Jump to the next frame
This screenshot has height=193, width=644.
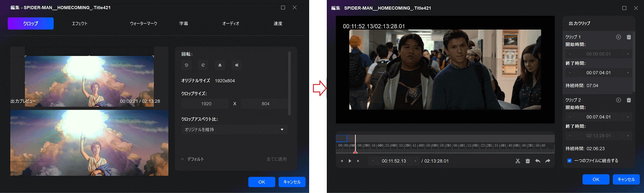358,161
